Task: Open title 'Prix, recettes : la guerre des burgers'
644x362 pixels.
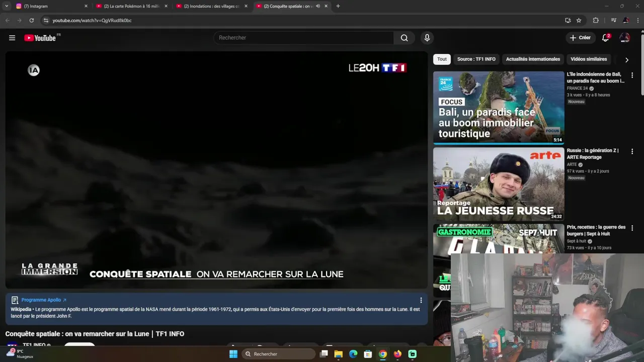Action: click(x=596, y=230)
